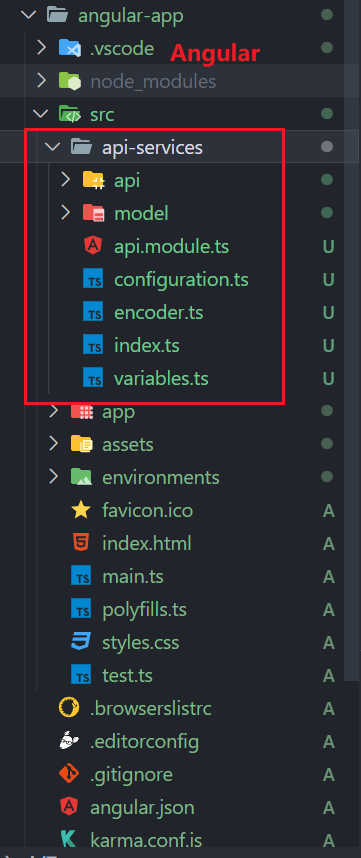Click the HTML5 icon of index.html
361x858 pixels.
tap(81, 543)
